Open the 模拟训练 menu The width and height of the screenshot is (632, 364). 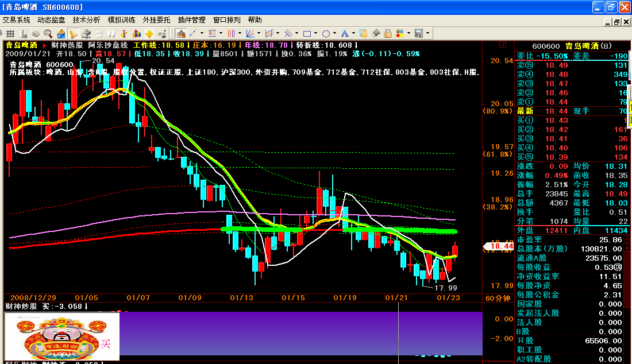(121, 20)
